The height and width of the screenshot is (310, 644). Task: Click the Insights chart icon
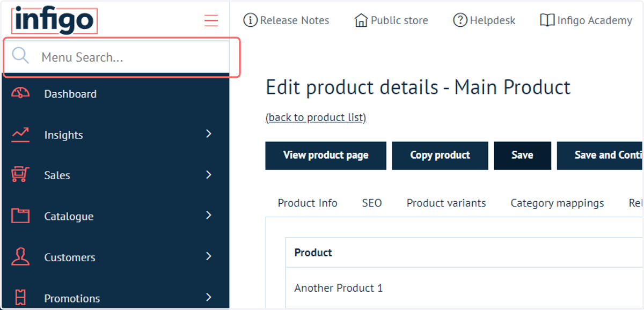point(20,135)
